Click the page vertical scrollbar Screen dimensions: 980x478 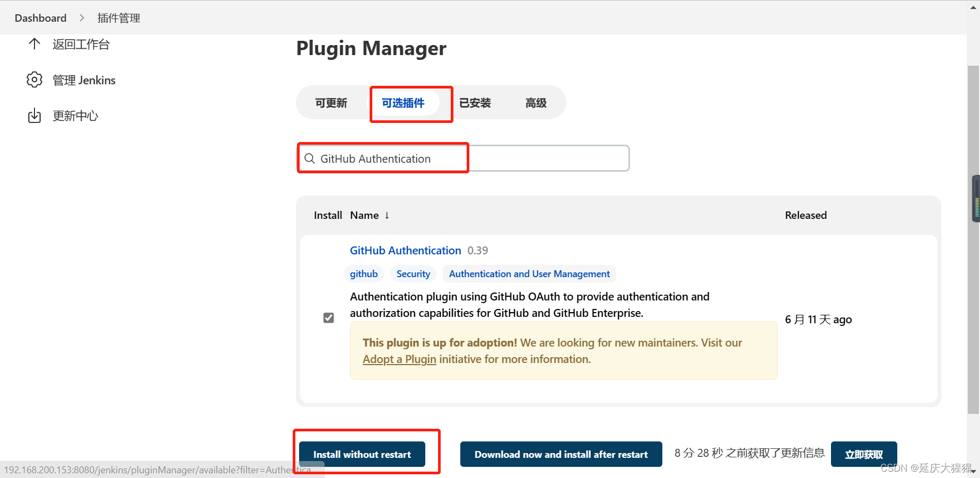click(x=973, y=238)
